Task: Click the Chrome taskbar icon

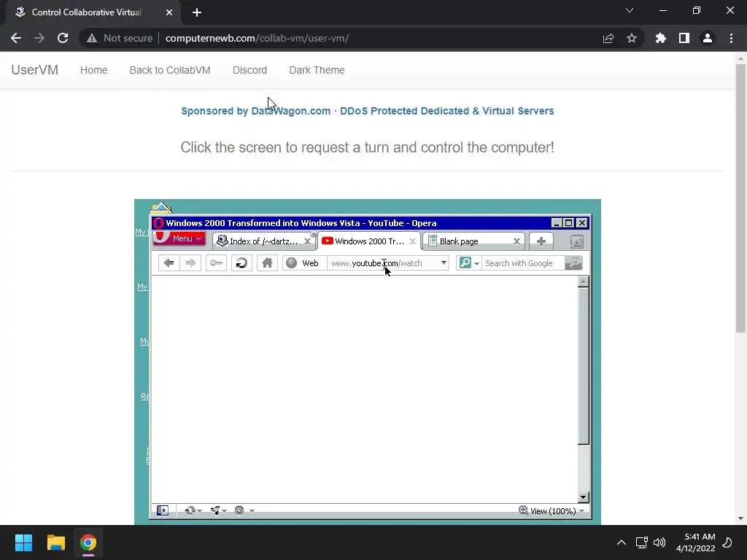Action: tap(88, 542)
